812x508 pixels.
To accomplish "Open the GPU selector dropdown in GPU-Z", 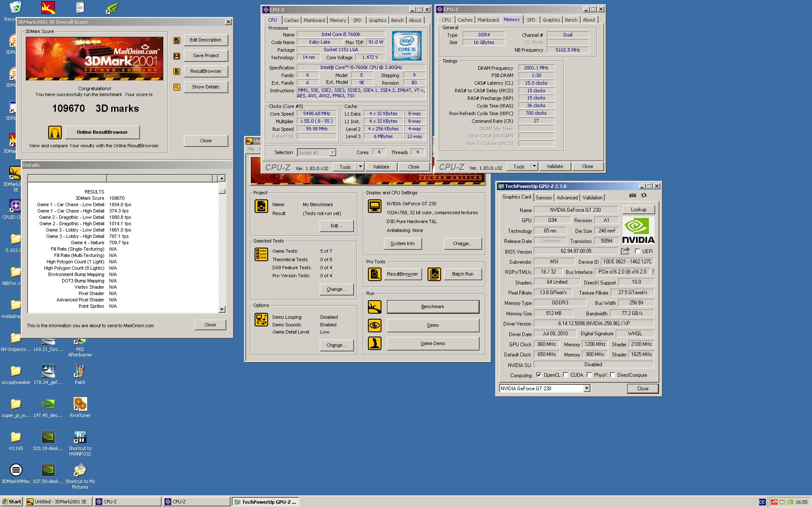I will pos(587,389).
